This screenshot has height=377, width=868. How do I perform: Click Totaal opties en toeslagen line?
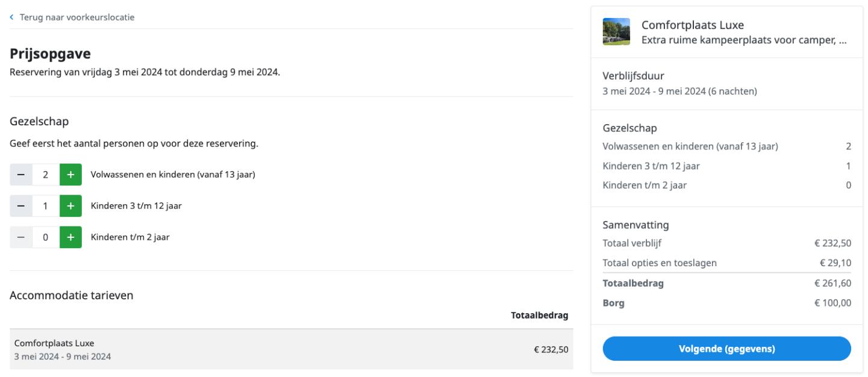click(726, 263)
